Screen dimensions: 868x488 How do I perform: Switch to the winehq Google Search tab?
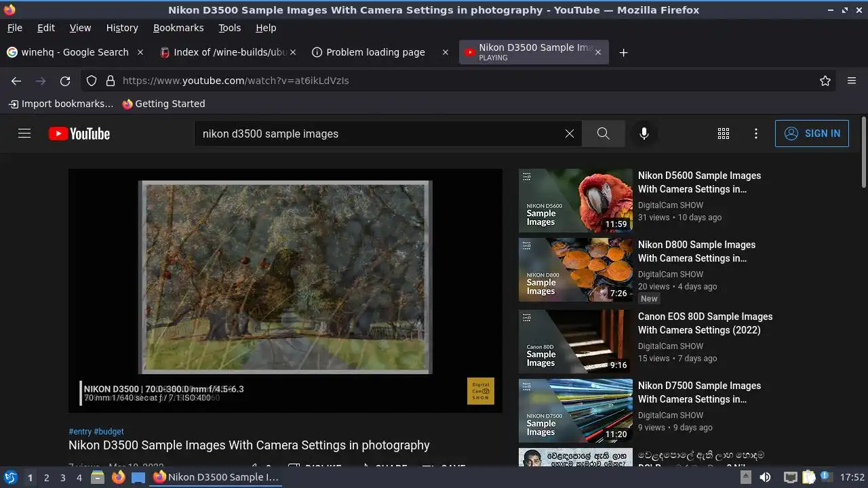pyautogui.click(x=75, y=52)
